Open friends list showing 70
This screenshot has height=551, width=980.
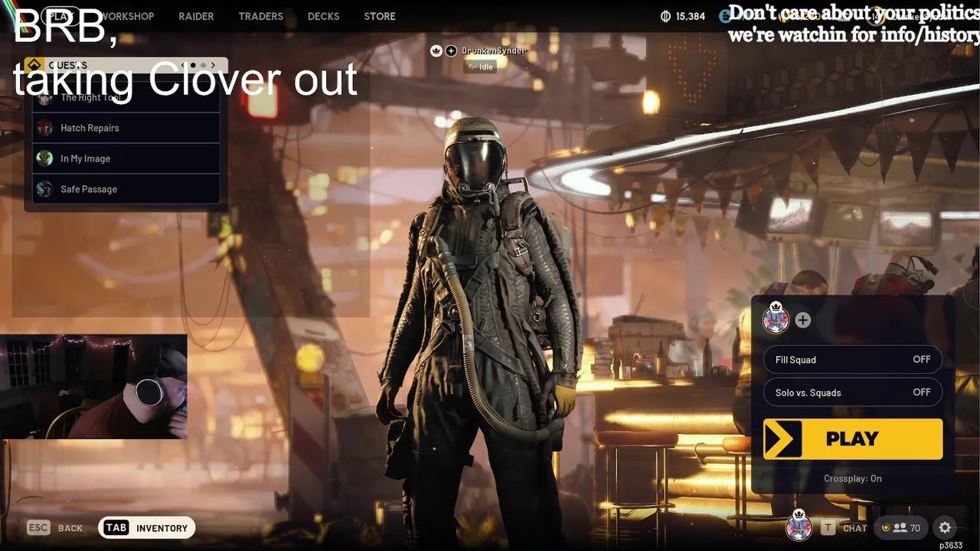point(901,528)
